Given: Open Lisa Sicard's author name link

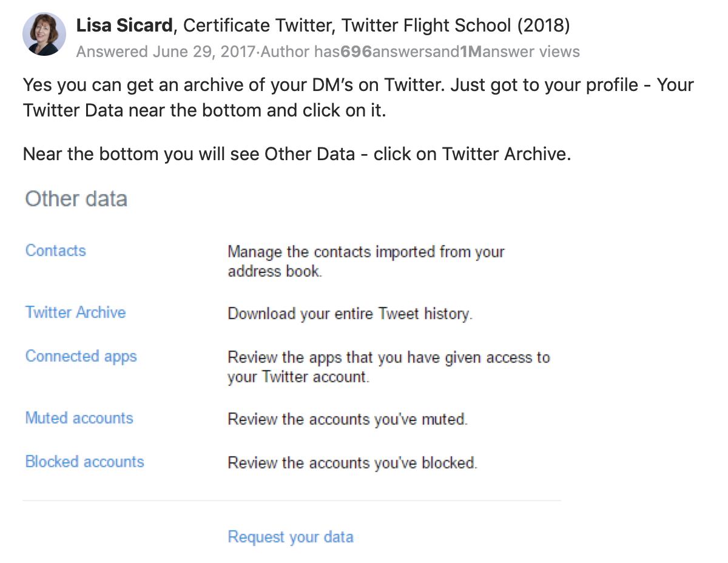Looking at the screenshot, I should 124,25.
